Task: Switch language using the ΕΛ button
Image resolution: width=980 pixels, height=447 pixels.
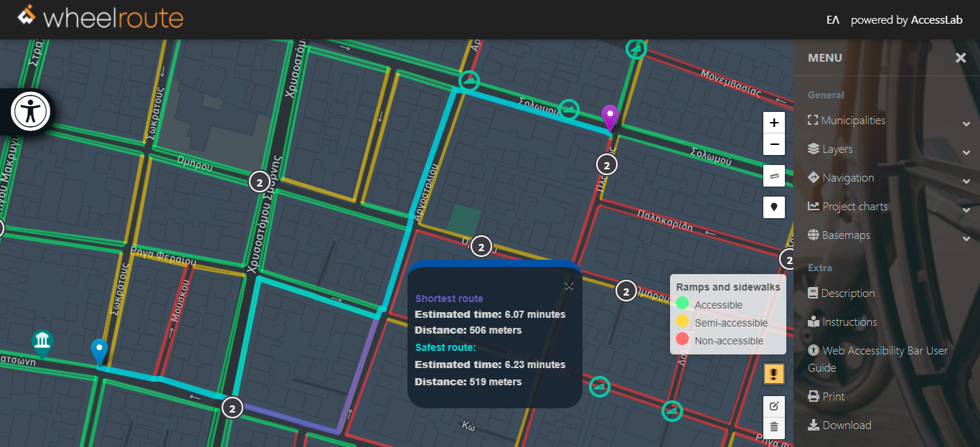Action: (x=833, y=20)
